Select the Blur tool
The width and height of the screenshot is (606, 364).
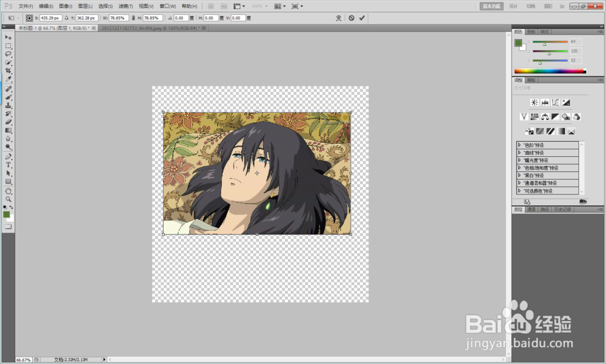point(8,138)
